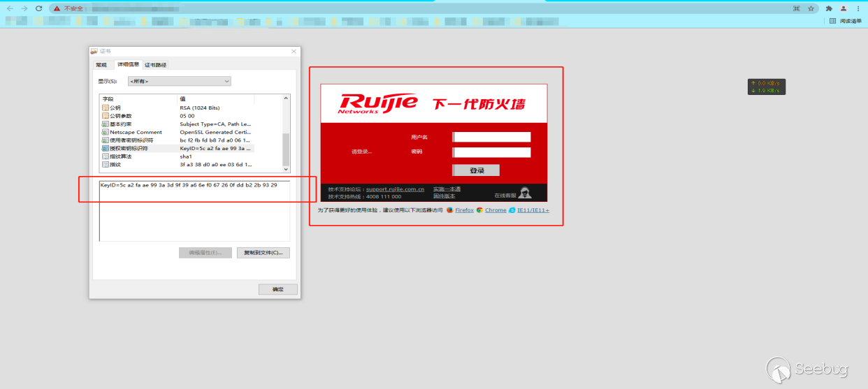Click the scroll down arrow of field list
This screenshot has height=389, width=868.
(x=285, y=169)
